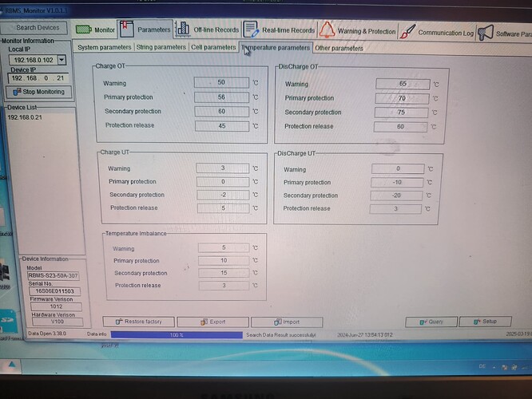Click the Import button
Viewport: 532px width, 399px height.
click(x=287, y=322)
